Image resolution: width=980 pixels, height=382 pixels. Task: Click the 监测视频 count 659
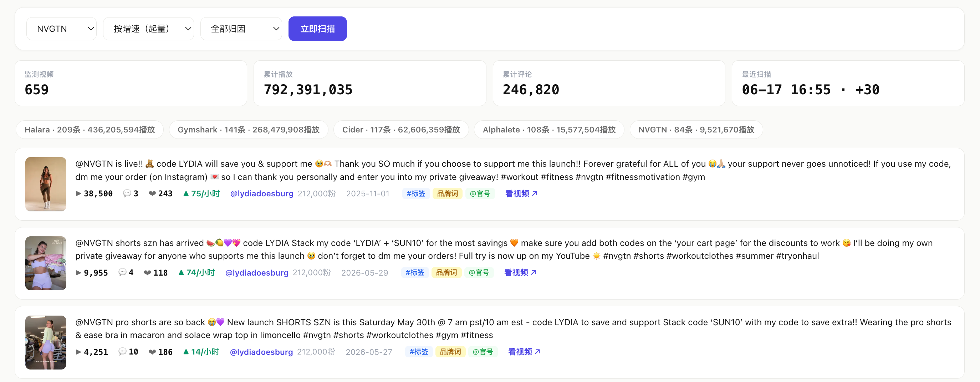(x=36, y=90)
